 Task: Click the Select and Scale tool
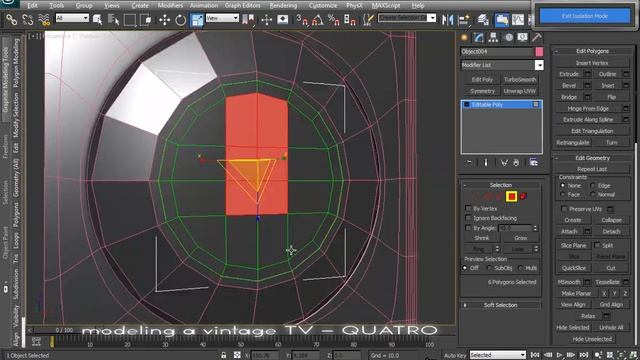(x=197, y=19)
